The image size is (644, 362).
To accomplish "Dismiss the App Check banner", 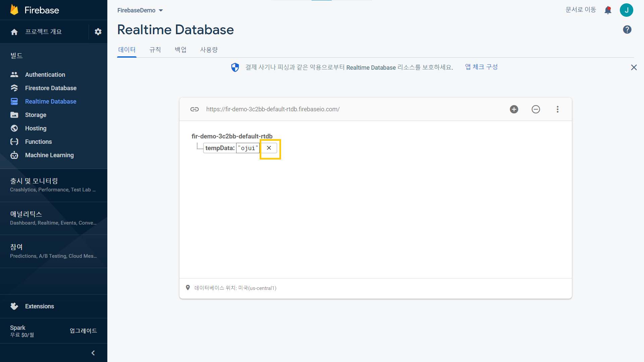I will (x=634, y=67).
